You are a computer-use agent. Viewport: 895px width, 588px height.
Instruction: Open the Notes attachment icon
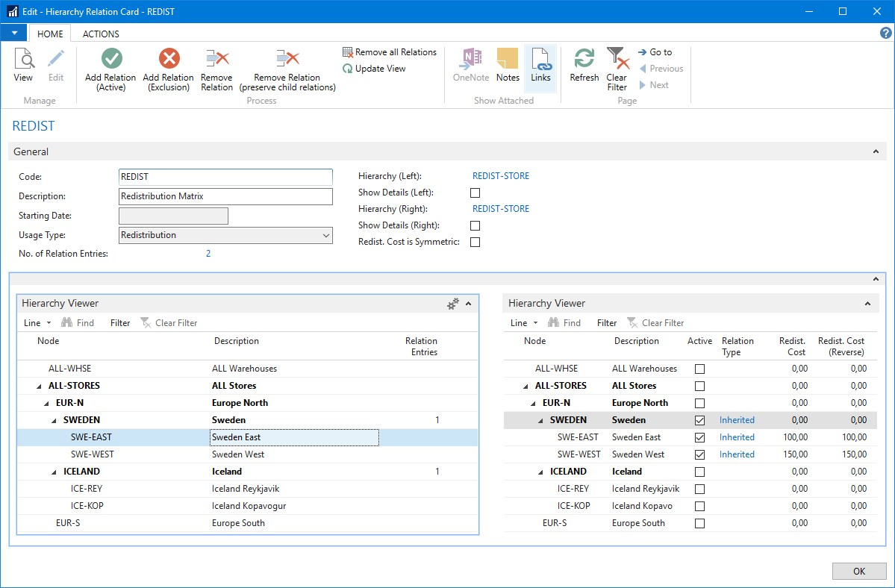(508, 59)
